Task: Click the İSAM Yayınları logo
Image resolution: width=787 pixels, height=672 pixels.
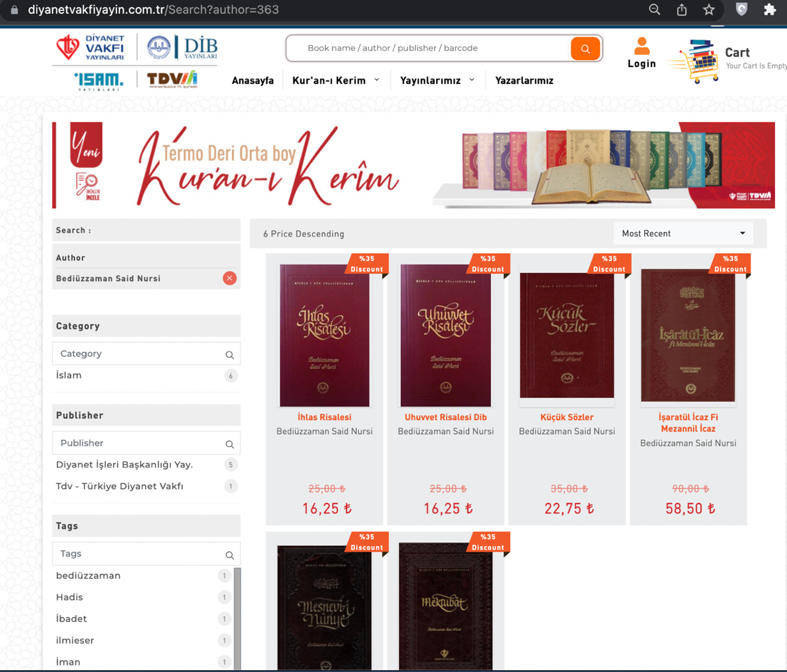Action: pyautogui.click(x=98, y=81)
